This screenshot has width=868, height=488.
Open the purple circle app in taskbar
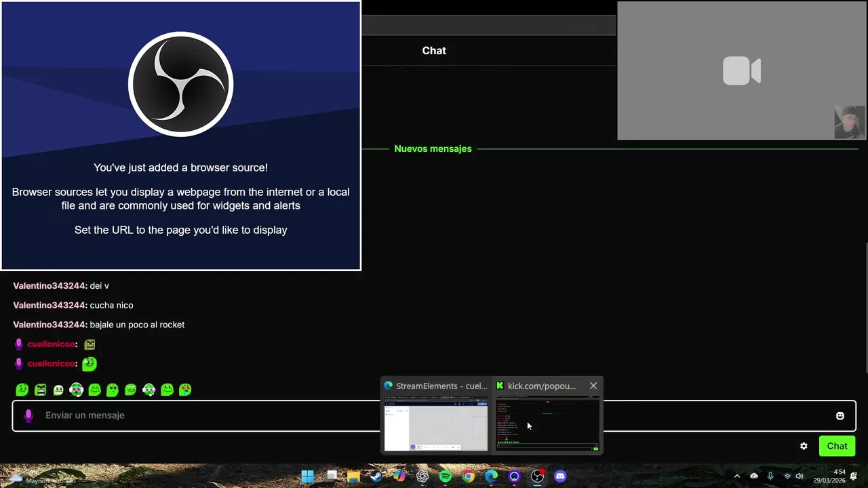pos(515,476)
